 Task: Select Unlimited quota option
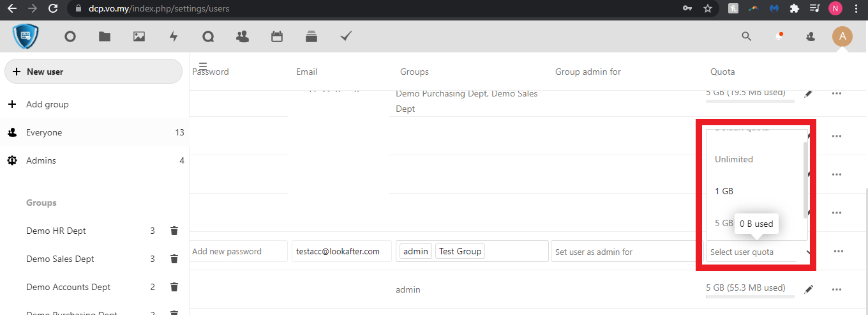[734, 159]
